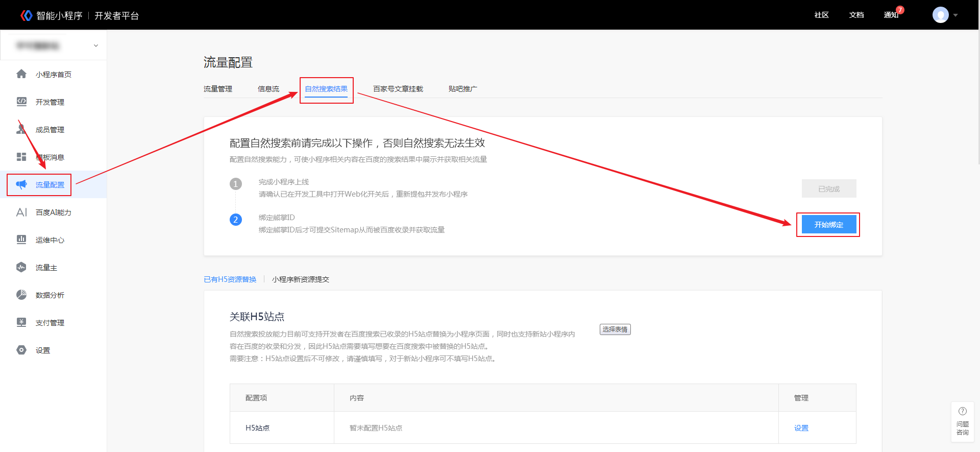
Task: Open 社区 in the top bar
Action: pos(822,15)
